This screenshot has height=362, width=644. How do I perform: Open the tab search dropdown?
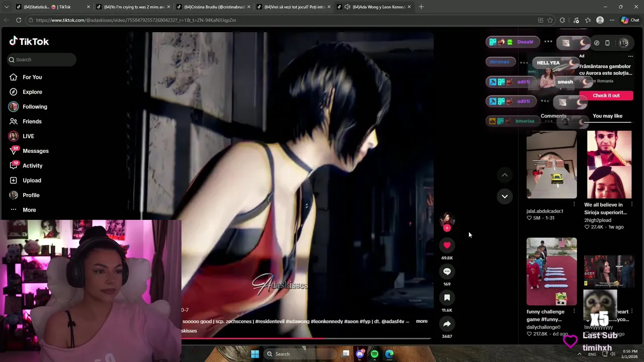click(x=6, y=7)
